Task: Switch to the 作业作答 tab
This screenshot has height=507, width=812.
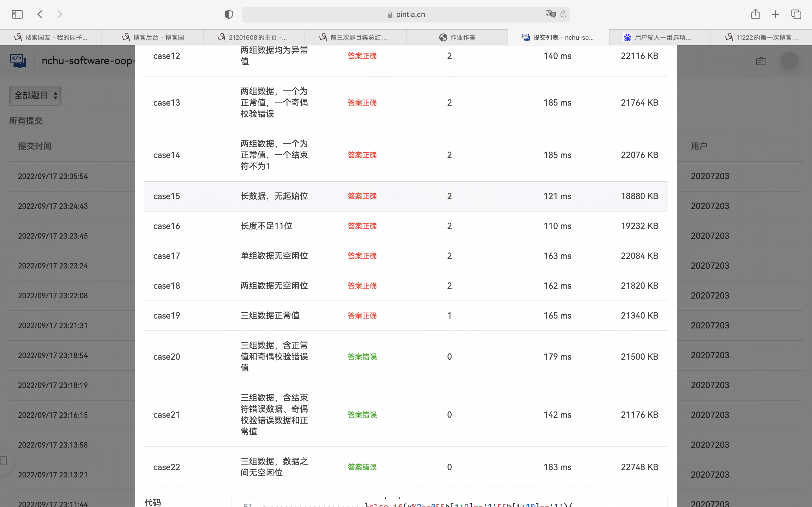Action: pyautogui.click(x=457, y=37)
